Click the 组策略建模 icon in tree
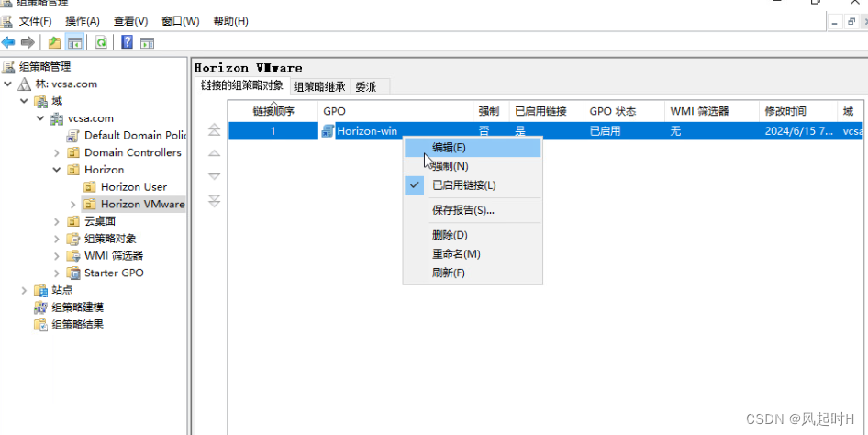The height and width of the screenshot is (435, 868). click(x=40, y=307)
